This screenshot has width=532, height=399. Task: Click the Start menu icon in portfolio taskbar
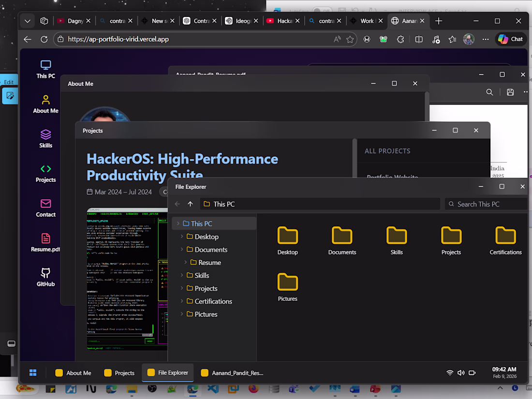tap(33, 372)
